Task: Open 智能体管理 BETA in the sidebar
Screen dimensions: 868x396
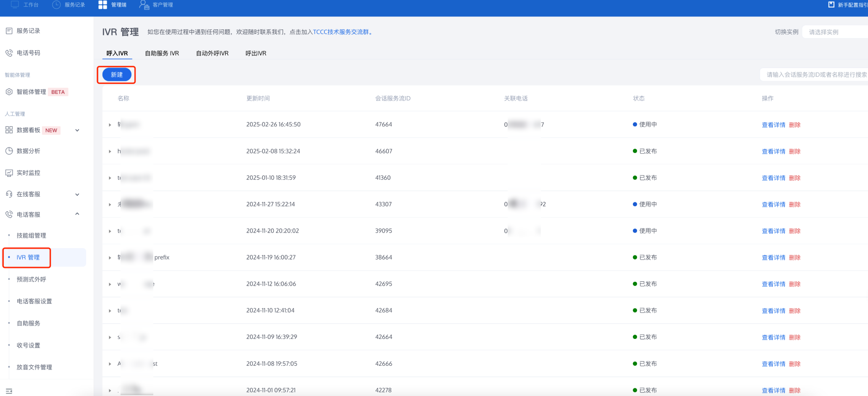Action: (42, 92)
